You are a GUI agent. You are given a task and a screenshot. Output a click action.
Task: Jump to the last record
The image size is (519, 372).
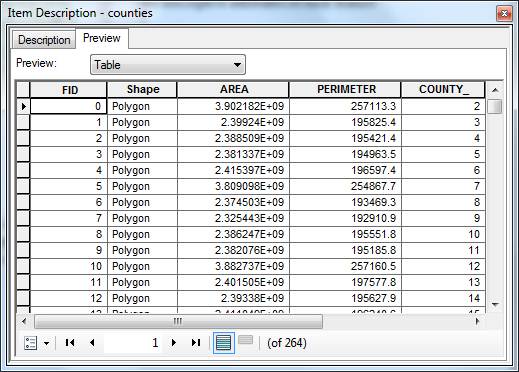(196, 343)
